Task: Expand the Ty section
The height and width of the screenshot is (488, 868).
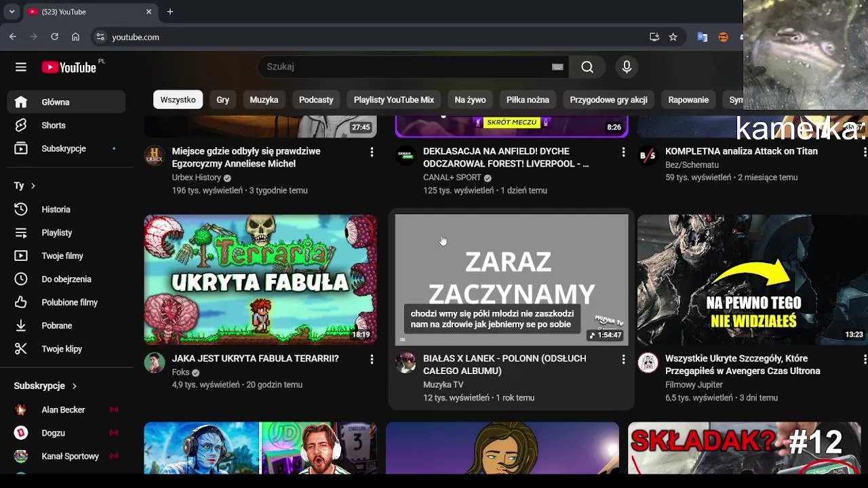Action: coord(25,186)
